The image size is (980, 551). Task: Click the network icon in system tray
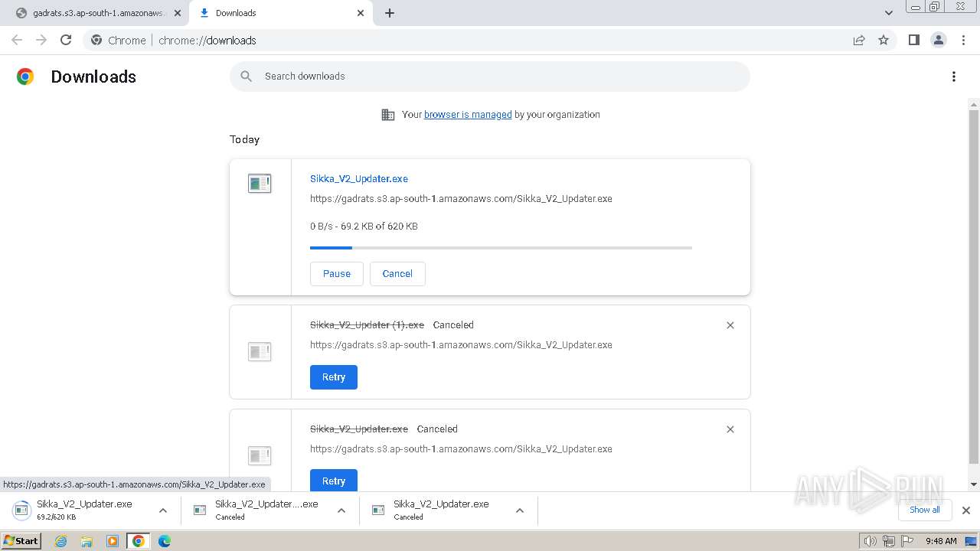coord(889,541)
